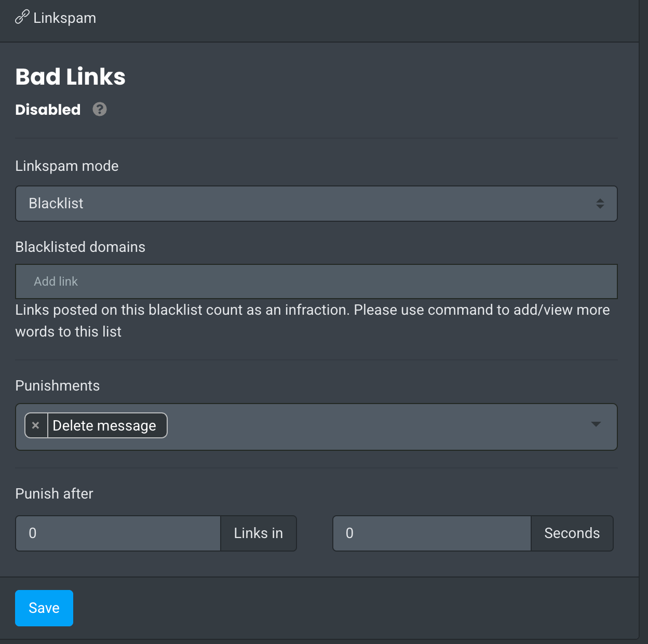Click the chain link icon beside Linkspam
The width and height of the screenshot is (648, 644).
click(x=22, y=18)
